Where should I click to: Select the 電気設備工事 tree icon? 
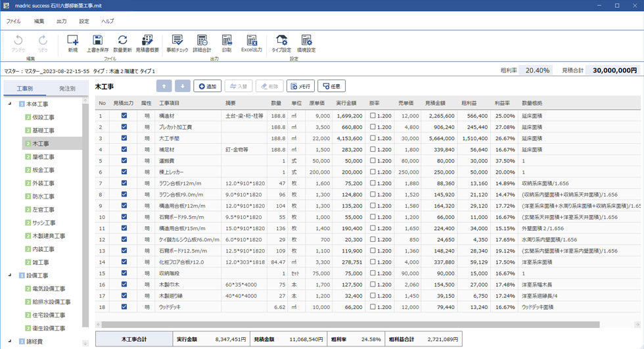(x=28, y=289)
